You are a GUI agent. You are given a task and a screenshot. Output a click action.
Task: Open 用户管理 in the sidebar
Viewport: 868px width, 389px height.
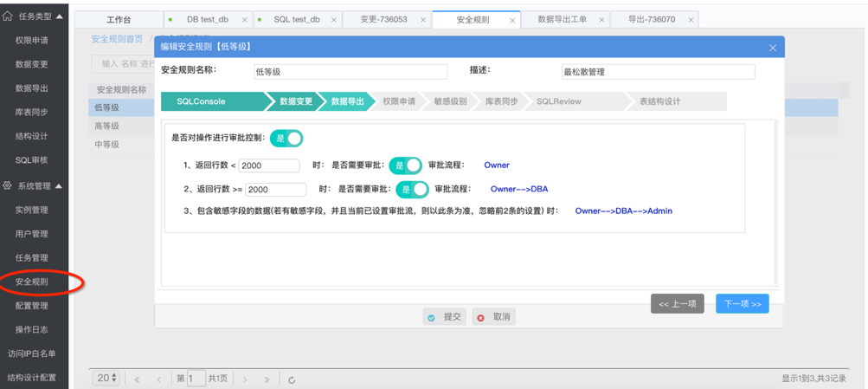(x=31, y=234)
